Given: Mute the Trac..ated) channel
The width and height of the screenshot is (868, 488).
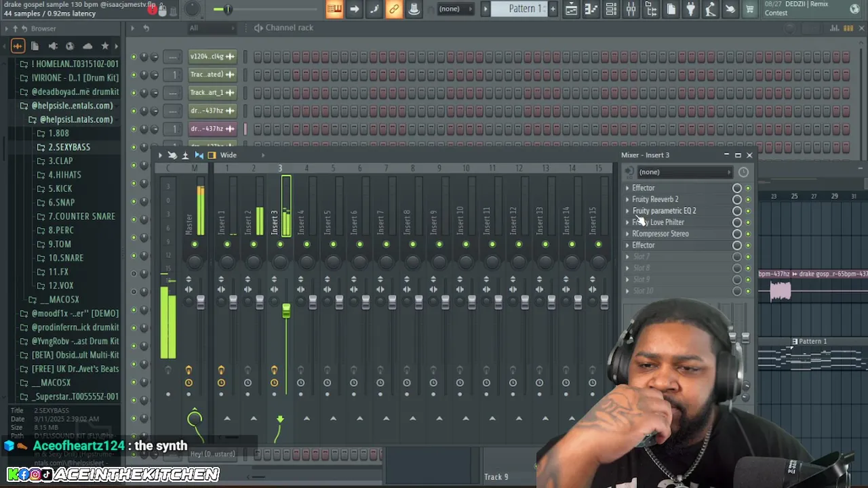Looking at the screenshot, I should [134, 75].
